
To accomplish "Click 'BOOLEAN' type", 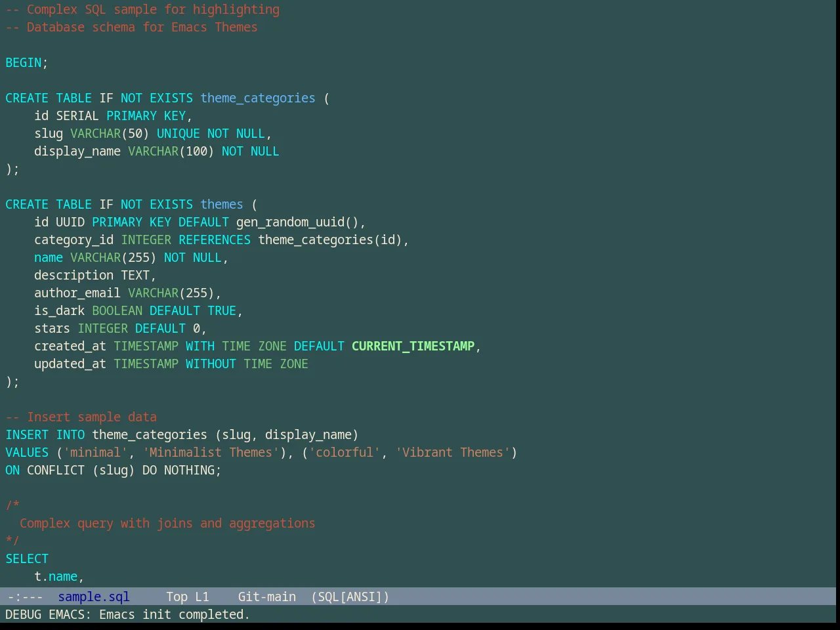I will [x=117, y=310].
